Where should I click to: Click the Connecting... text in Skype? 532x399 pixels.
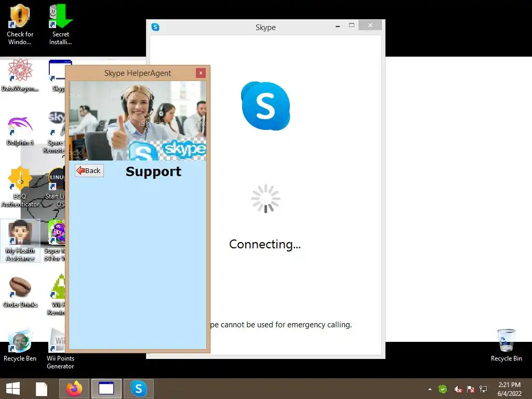[x=265, y=244]
